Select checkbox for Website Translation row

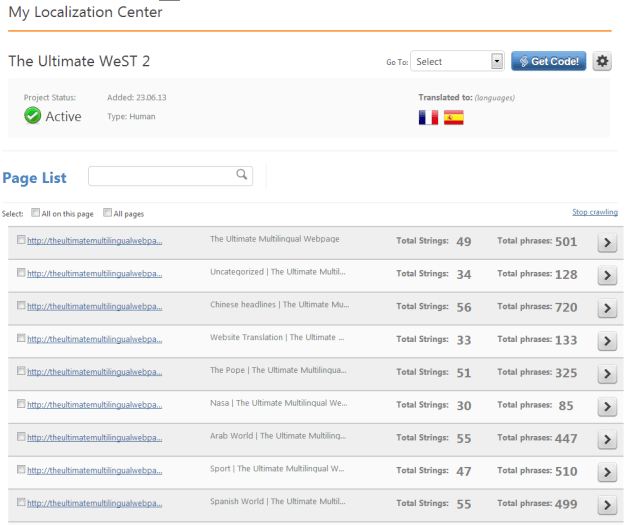tap(21, 338)
